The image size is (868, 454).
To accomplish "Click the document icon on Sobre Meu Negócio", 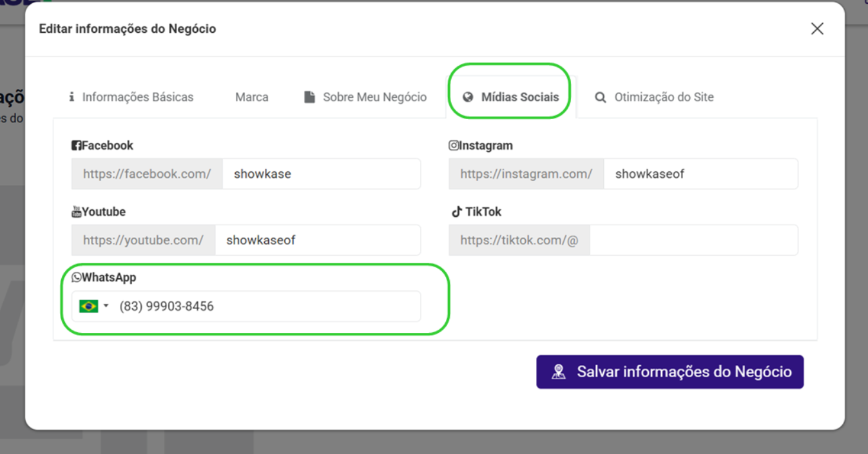I will point(310,97).
